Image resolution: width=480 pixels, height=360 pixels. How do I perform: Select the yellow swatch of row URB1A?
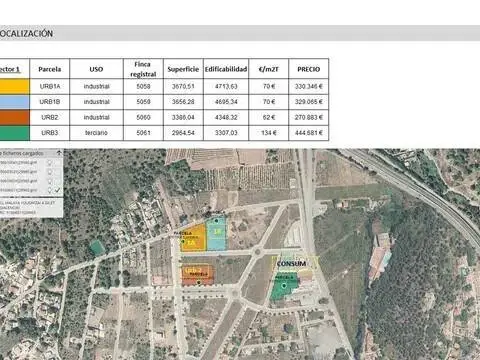14,86
